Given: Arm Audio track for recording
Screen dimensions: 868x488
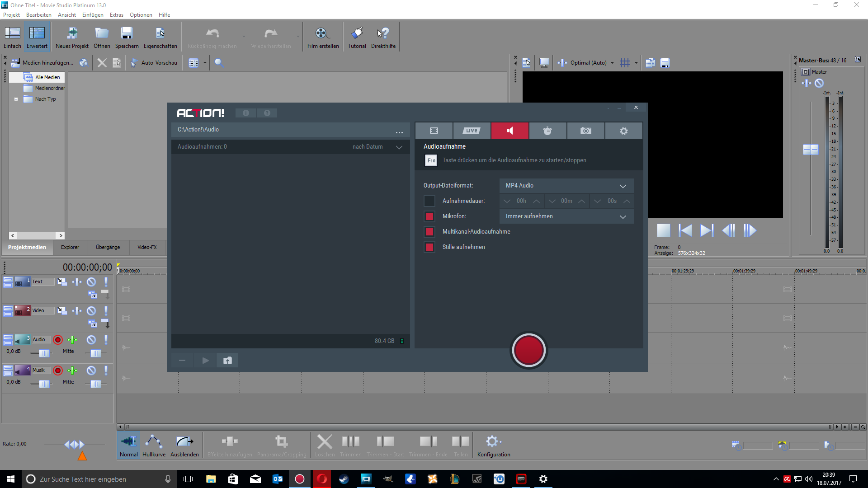Looking at the screenshot, I should click(58, 340).
